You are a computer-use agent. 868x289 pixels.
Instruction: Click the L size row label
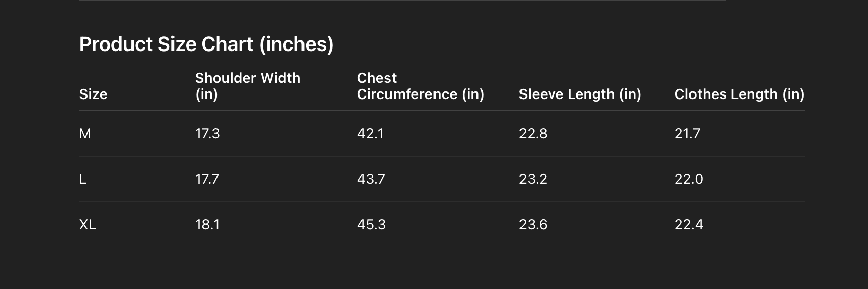83,179
